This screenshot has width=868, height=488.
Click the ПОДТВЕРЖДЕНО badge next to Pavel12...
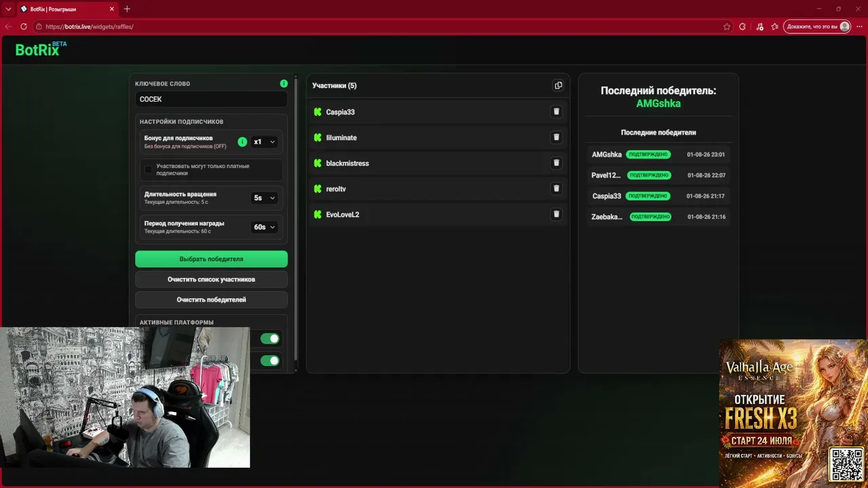click(649, 175)
